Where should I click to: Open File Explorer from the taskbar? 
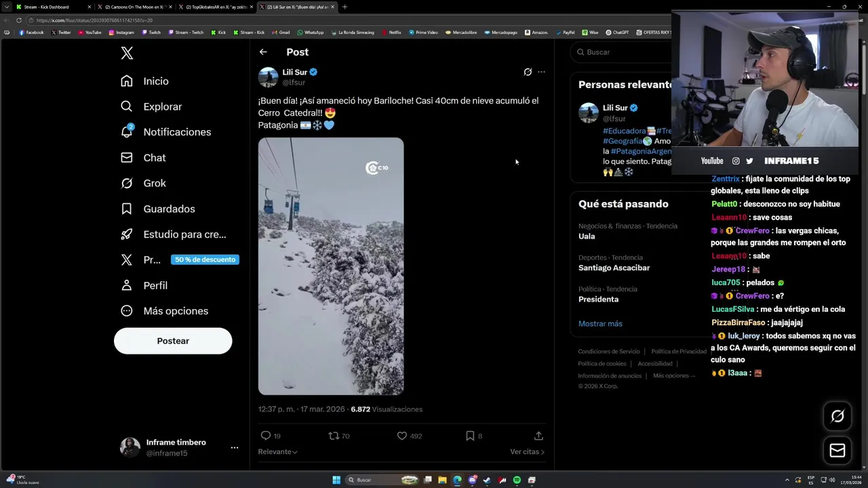pos(442,480)
